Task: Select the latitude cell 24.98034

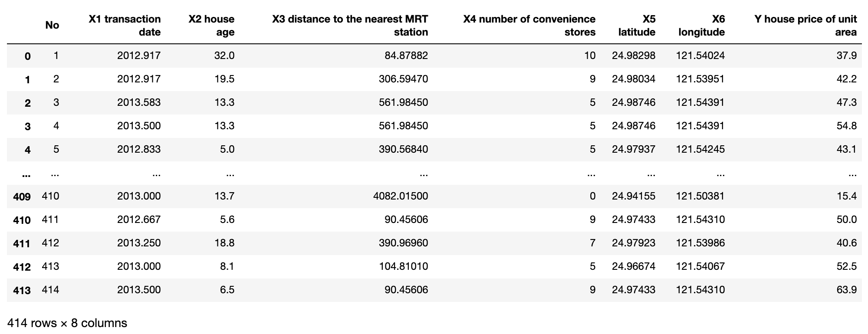Action: pyautogui.click(x=634, y=79)
